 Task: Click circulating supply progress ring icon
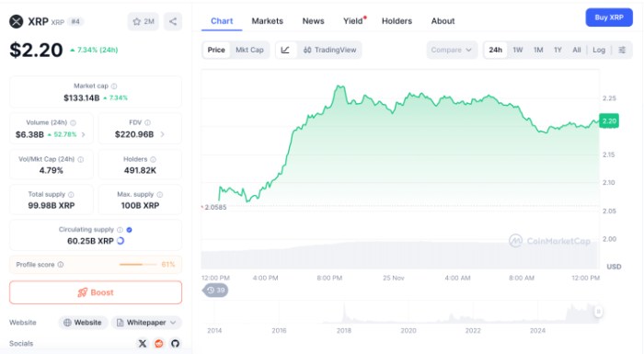click(121, 241)
